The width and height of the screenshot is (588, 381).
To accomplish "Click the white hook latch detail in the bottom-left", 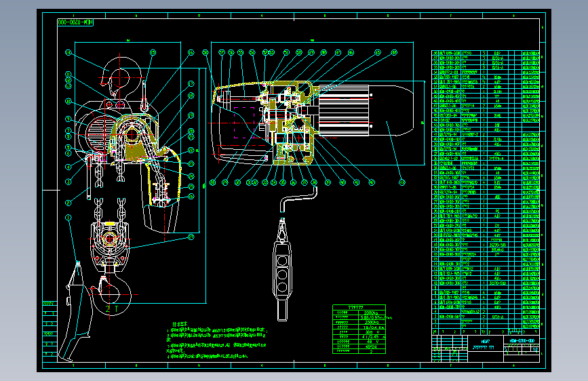I will pyautogui.click(x=76, y=313).
